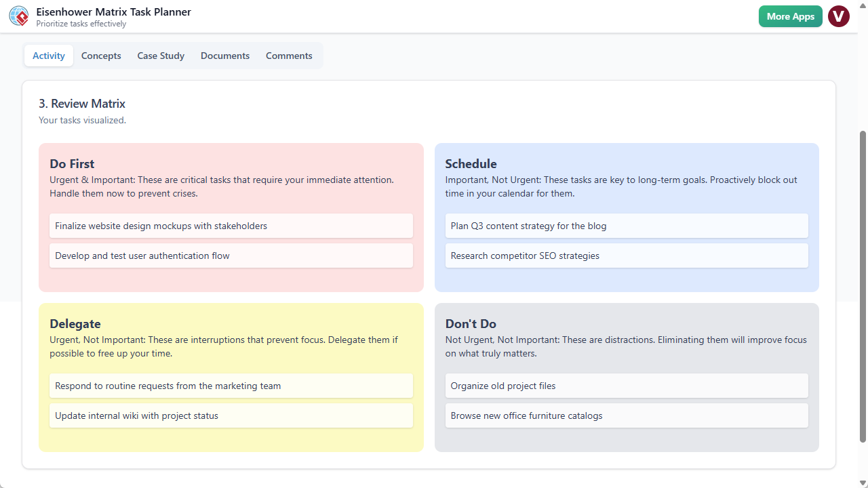Click 'Update internal wiki with project status'
The height and width of the screenshot is (488, 868).
[231, 415]
